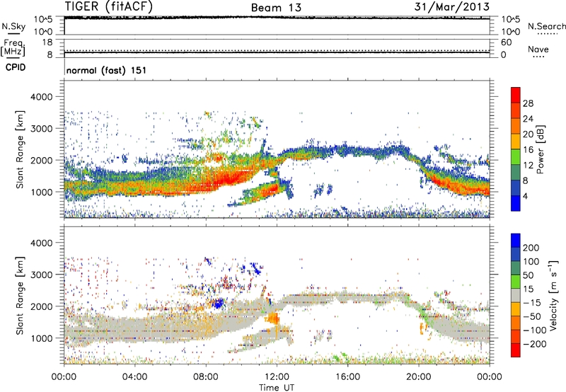Click the "CPID" label

point(16,67)
